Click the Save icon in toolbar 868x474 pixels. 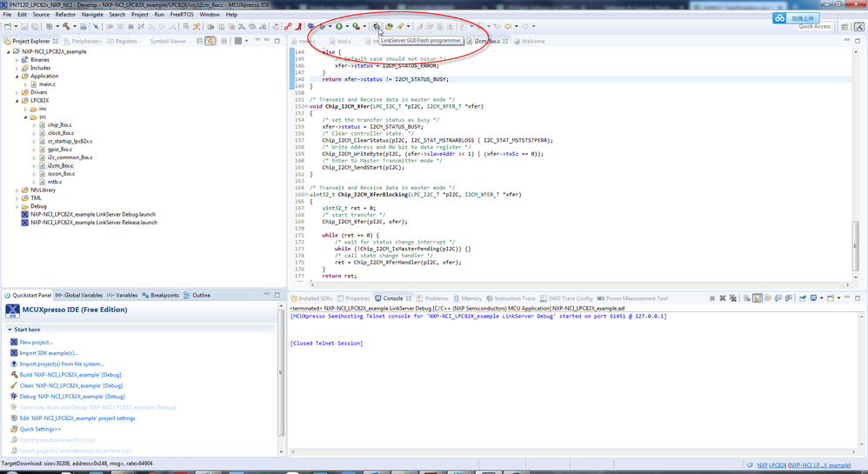[x=24, y=26]
